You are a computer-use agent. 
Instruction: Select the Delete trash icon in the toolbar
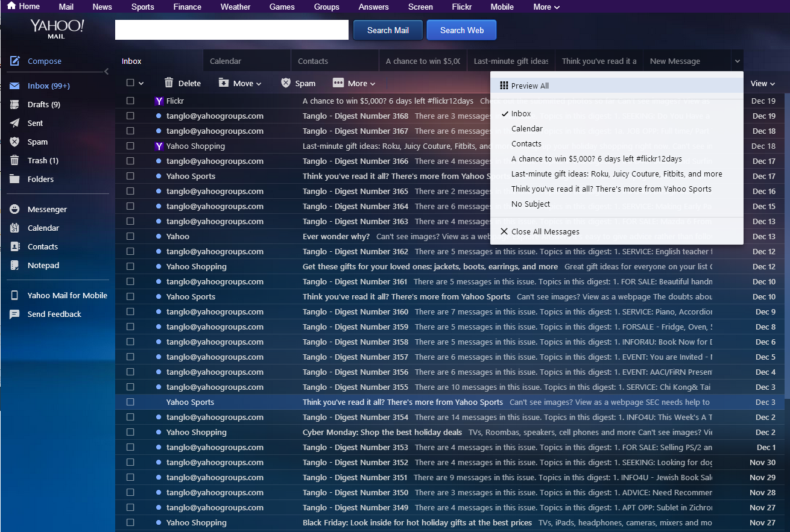168,83
